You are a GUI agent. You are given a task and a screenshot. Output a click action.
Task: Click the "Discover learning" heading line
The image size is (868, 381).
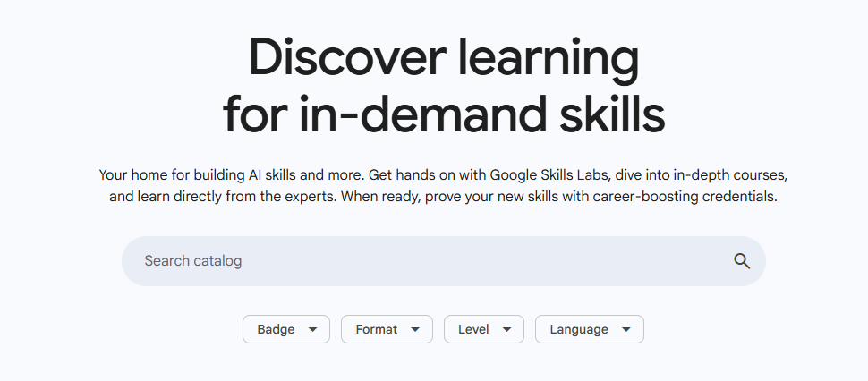(444, 58)
